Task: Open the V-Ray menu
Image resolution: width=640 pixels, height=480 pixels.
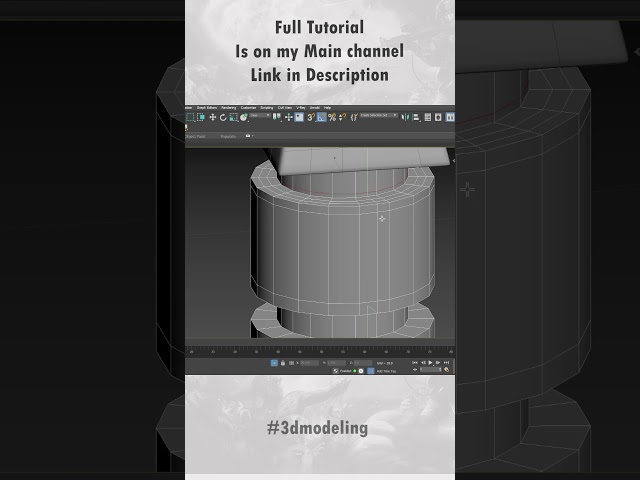Action: [301, 108]
